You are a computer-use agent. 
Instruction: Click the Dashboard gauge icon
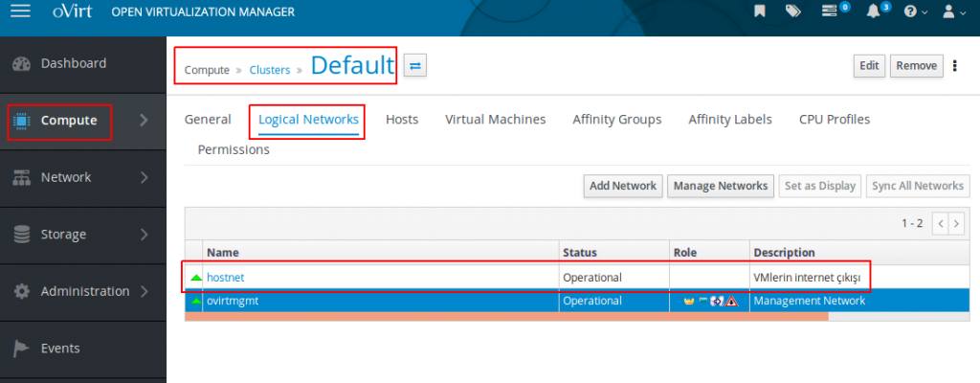click(21, 64)
